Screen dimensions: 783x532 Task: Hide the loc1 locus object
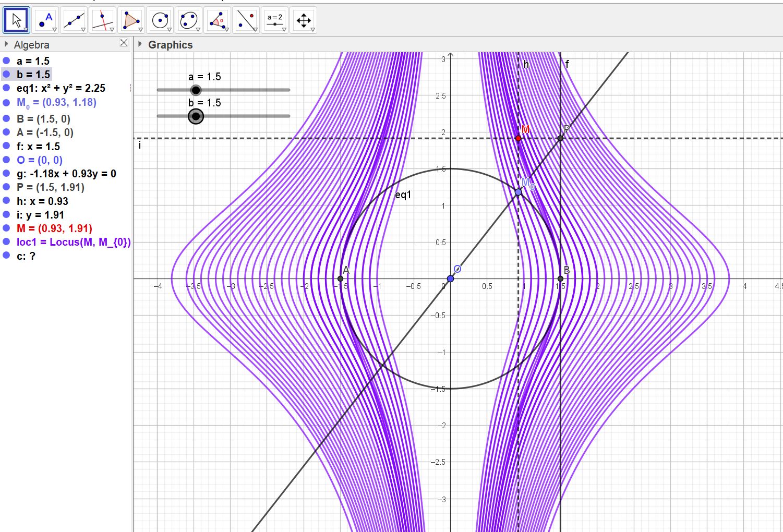6,242
